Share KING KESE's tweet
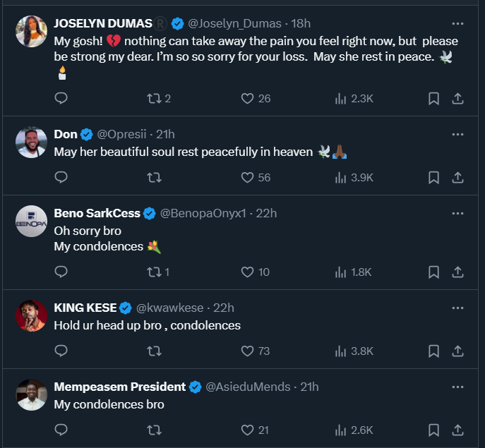Image resolution: width=485 pixels, height=448 pixels. [457, 351]
